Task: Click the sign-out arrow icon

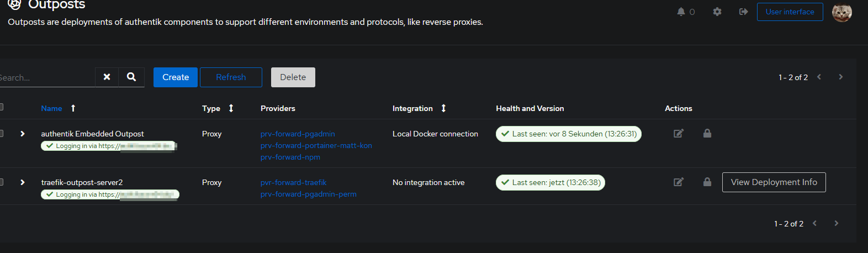Action: click(x=743, y=12)
